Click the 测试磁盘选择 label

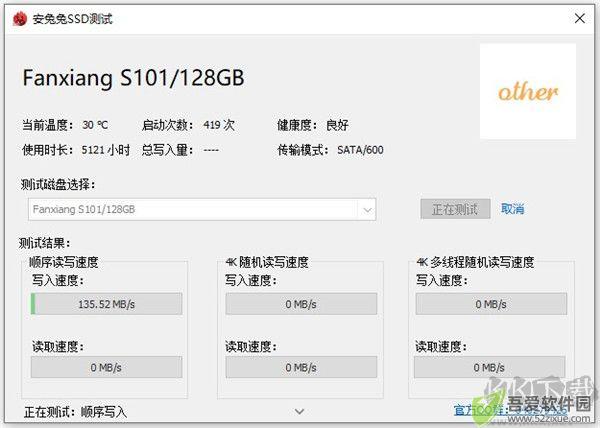[x=58, y=185]
